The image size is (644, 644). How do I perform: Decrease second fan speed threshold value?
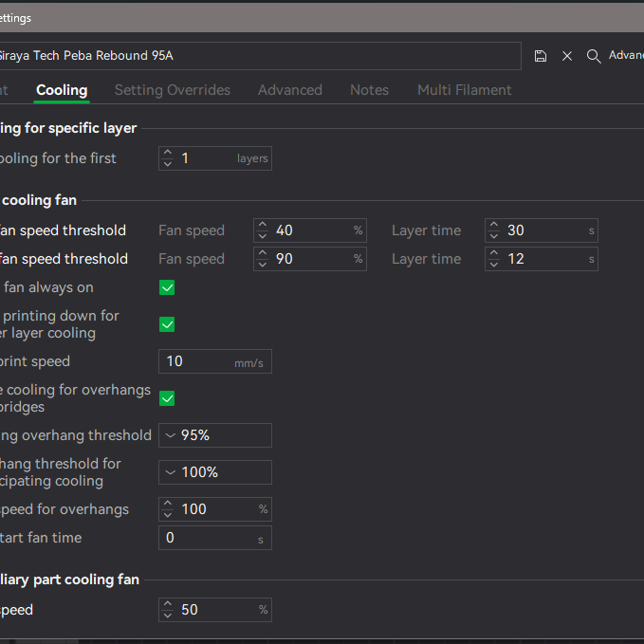click(263, 264)
